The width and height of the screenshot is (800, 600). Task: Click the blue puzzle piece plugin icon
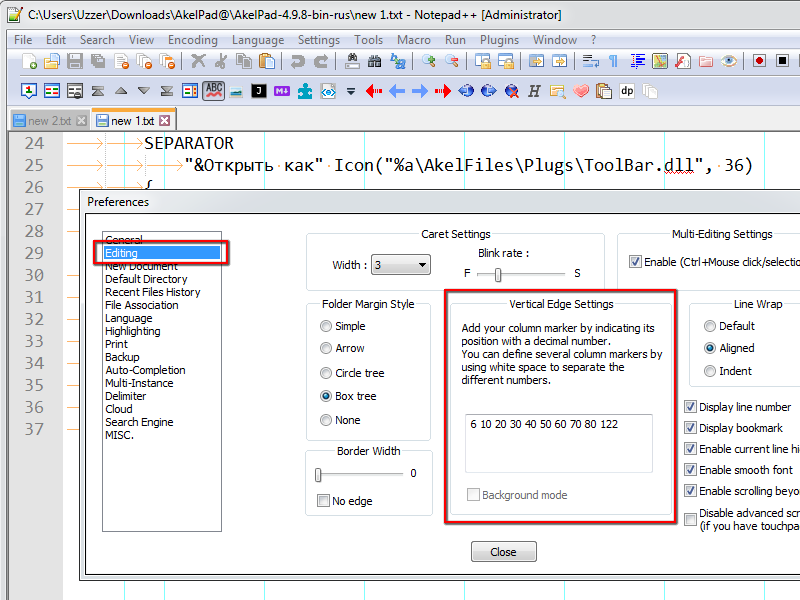tap(305, 91)
